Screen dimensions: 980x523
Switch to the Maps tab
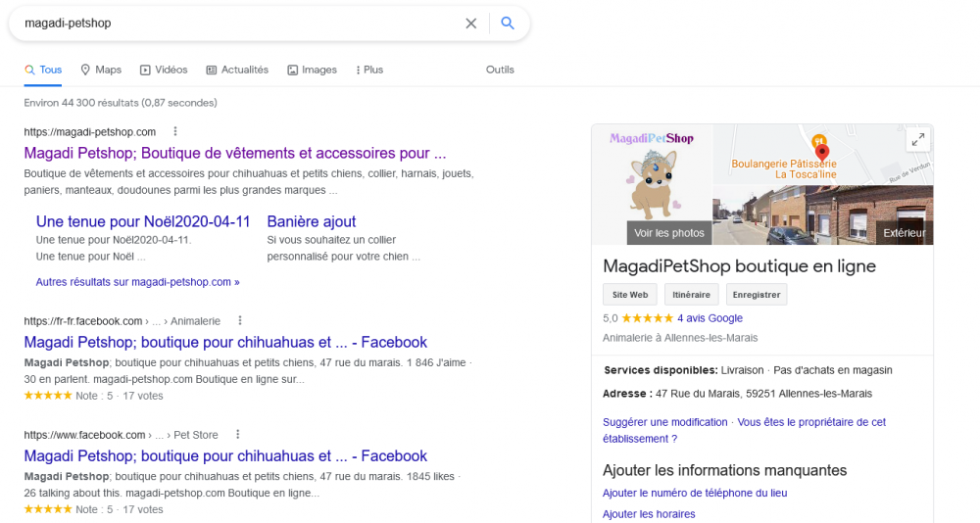pyautogui.click(x=101, y=70)
